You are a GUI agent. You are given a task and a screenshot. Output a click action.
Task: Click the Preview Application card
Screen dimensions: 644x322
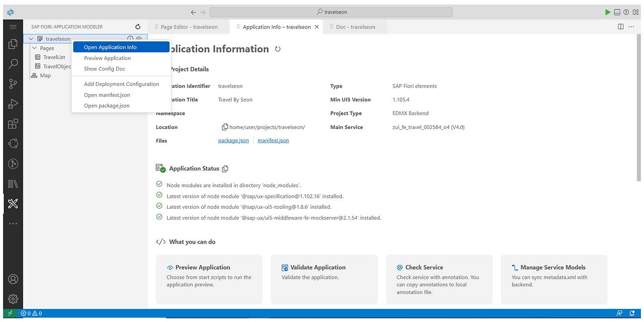209,279
